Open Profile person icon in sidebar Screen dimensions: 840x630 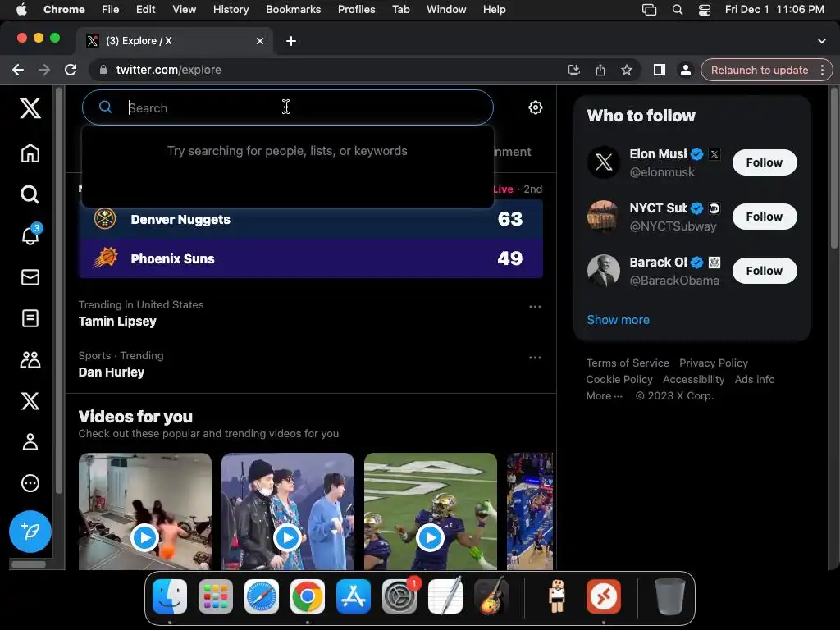tap(30, 442)
